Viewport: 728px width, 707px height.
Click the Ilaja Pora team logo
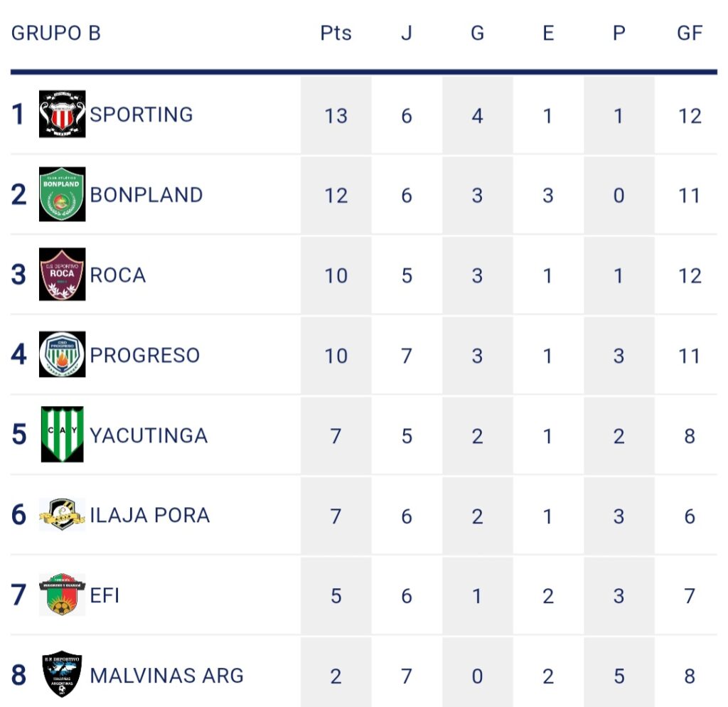click(x=63, y=515)
